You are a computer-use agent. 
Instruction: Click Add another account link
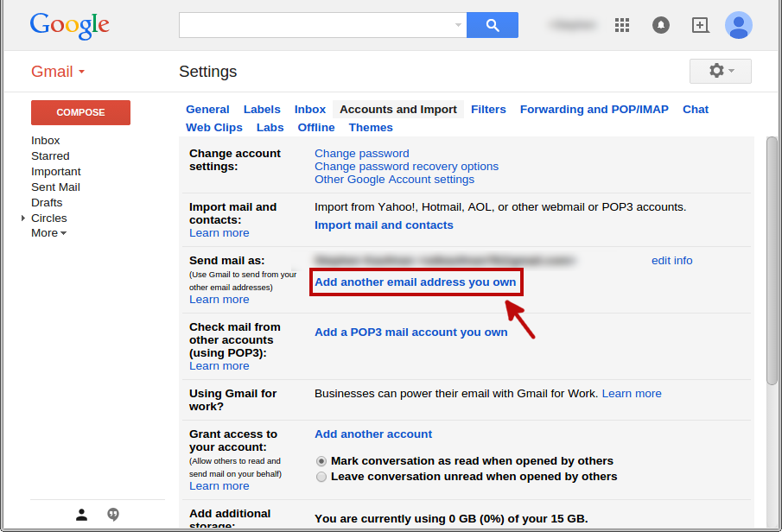373,434
